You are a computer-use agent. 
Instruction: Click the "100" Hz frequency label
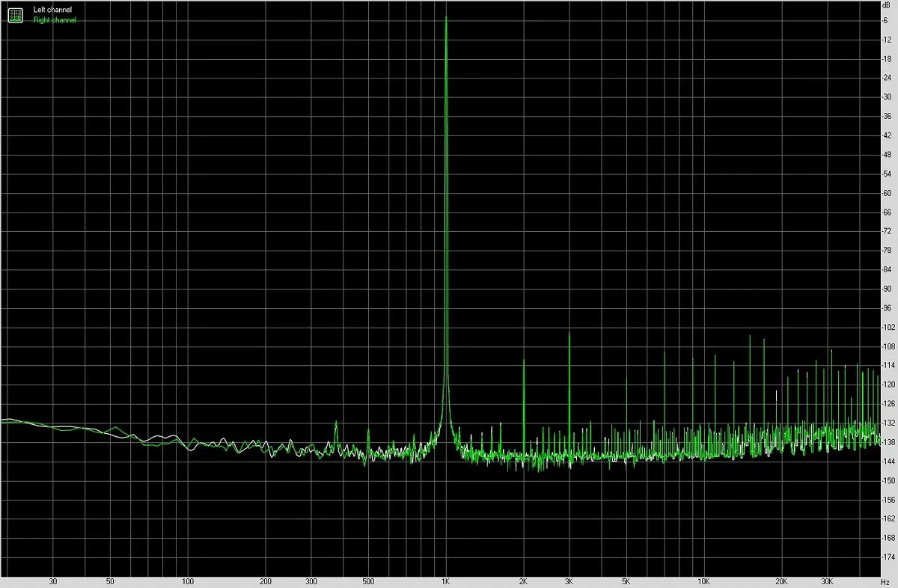188,581
